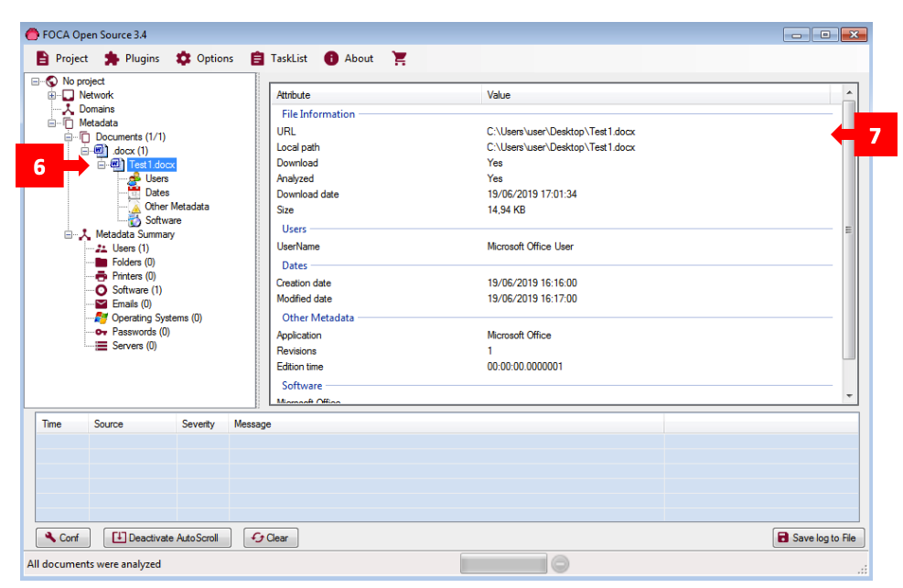This screenshot has width=903, height=588.
Task: Select Test1.docx in the tree
Action: [152, 165]
